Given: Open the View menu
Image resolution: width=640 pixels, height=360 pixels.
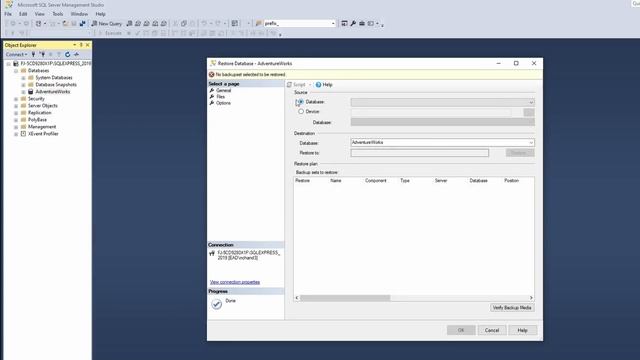Looking at the screenshot, I should tap(40, 14).
